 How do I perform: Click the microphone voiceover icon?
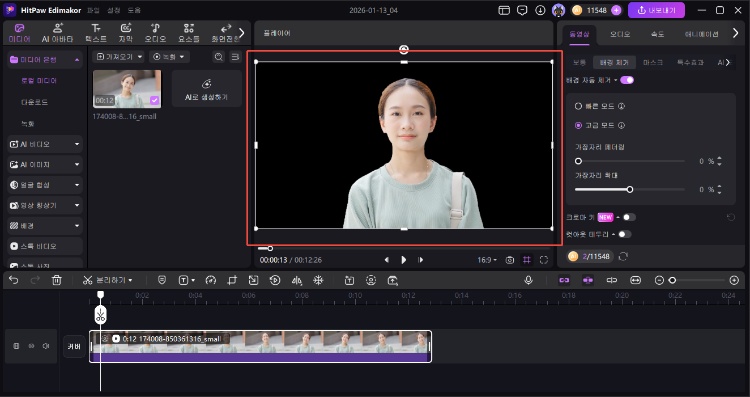tap(528, 280)
